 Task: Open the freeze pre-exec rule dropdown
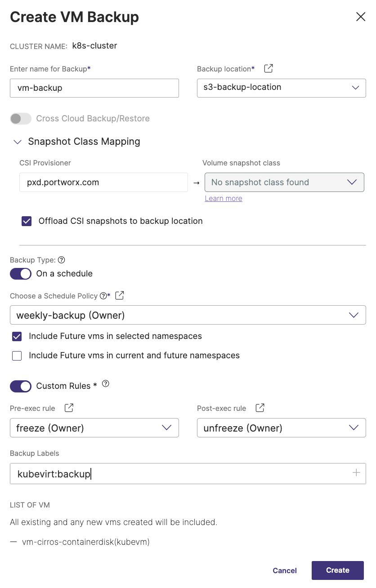tap(94, 428)
